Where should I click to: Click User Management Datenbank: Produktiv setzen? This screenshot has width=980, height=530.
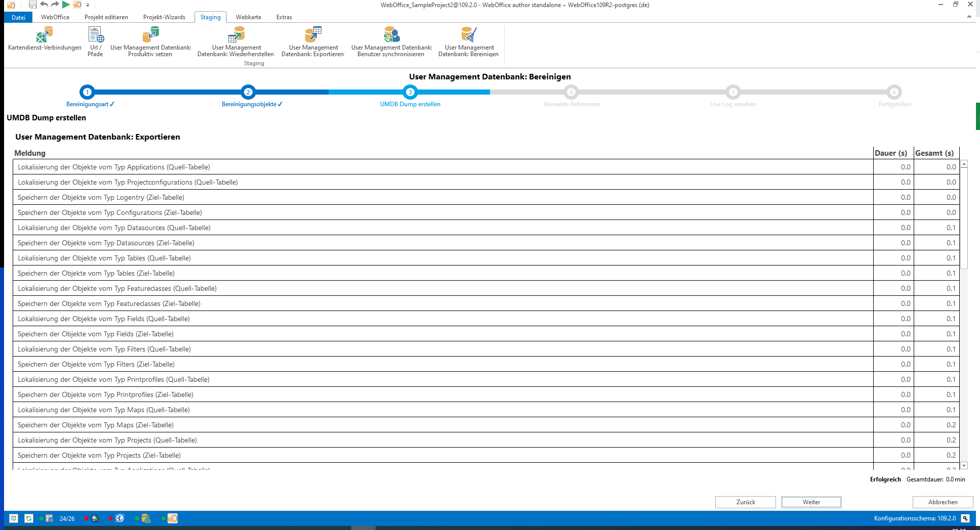150,35
